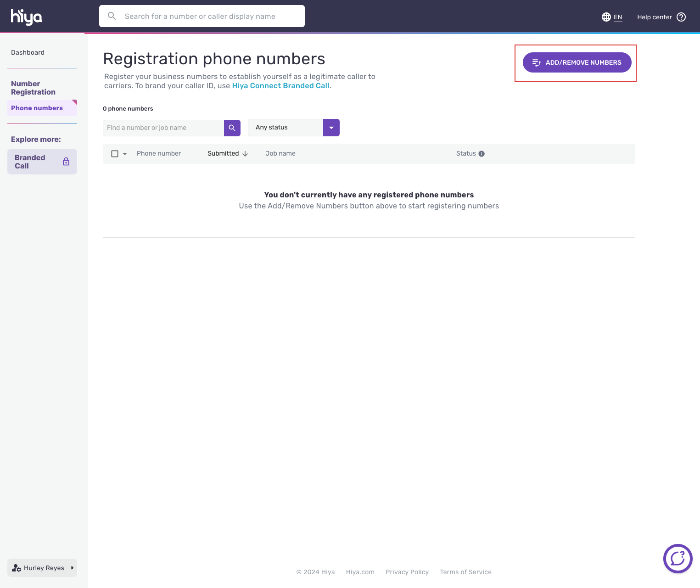Click the globe language icon
The image size is (700, 588).
[x=606, y=17]
